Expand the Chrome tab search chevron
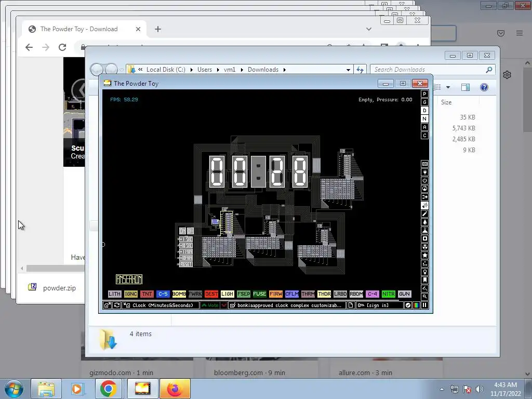Screen dimensions: 532x399 point(369,29)
